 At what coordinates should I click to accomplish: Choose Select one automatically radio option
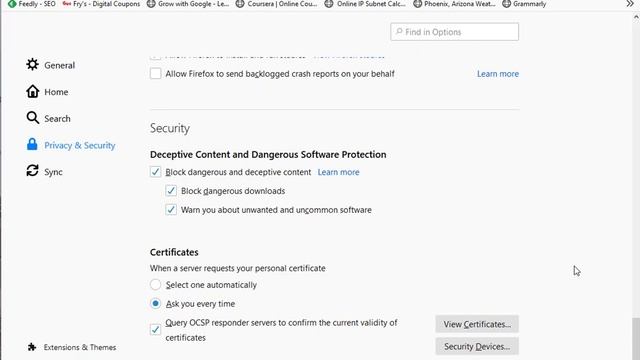click(156, 284)
